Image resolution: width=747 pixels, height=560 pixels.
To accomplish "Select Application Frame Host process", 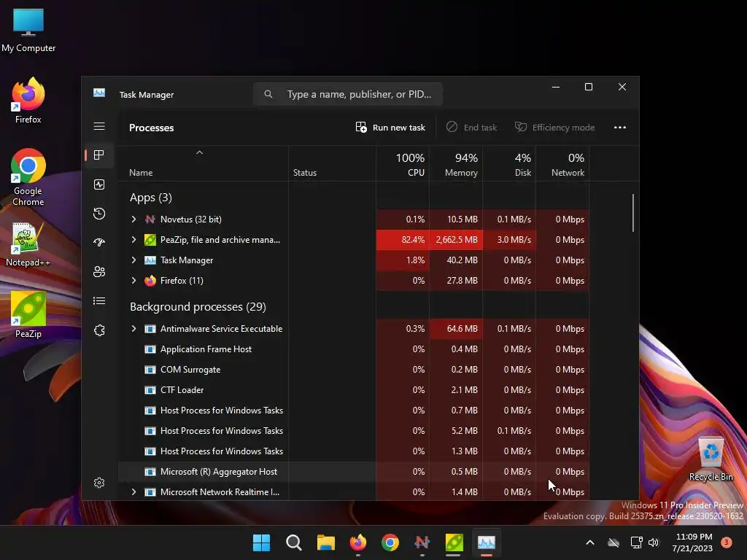I will (354, 349).
